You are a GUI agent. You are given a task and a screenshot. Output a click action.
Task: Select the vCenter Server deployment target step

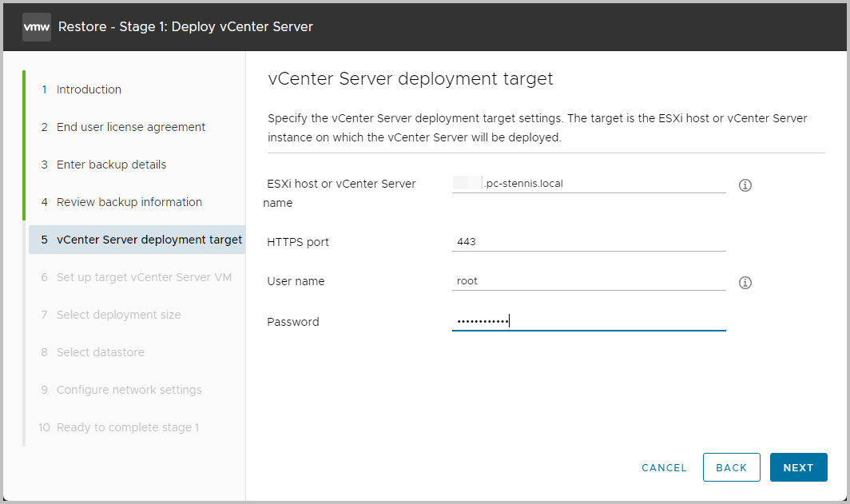pos(149,239)
